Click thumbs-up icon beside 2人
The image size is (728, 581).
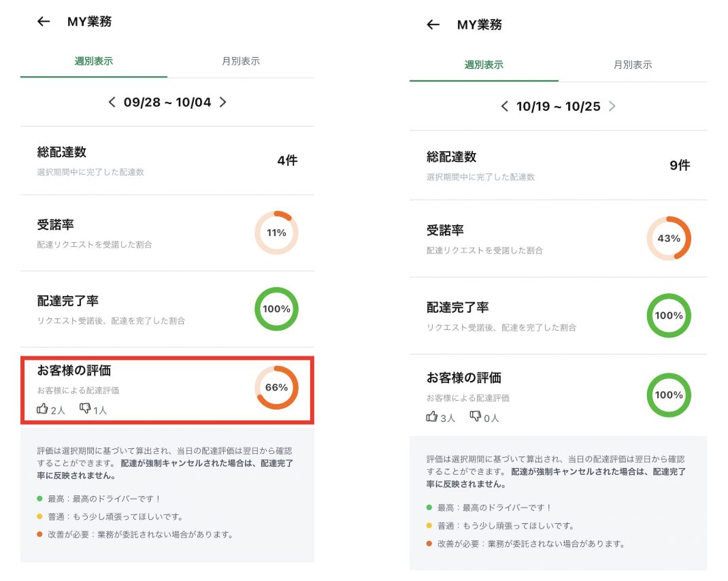pyautogui.click(x=43, y=409)
